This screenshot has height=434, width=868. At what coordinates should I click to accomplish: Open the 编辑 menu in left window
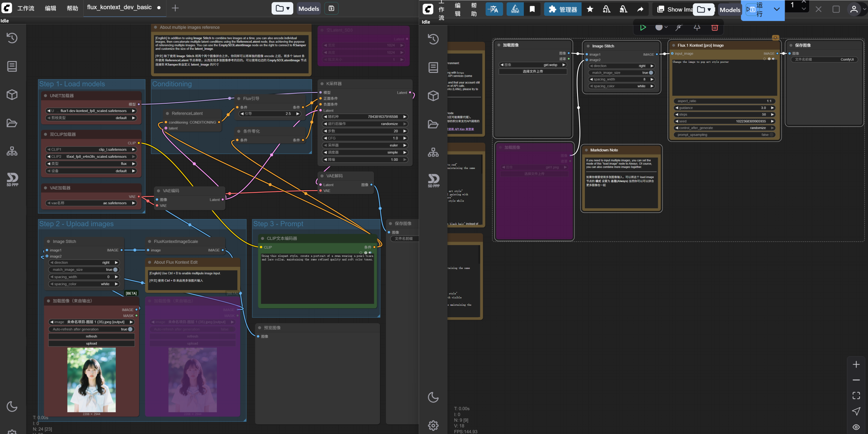point(51,8)
